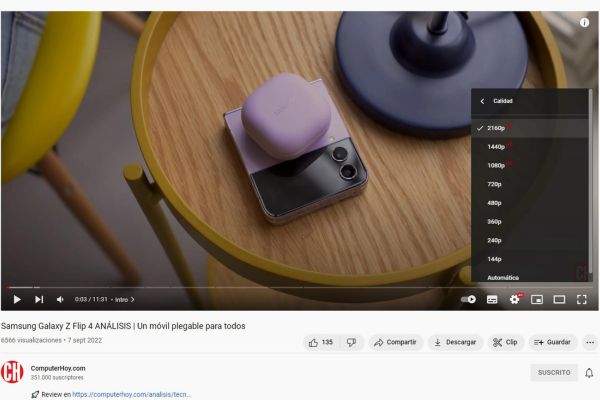Play the video with the play button
The width and height of the screenshot is (600, 400).
pos(17,299)
